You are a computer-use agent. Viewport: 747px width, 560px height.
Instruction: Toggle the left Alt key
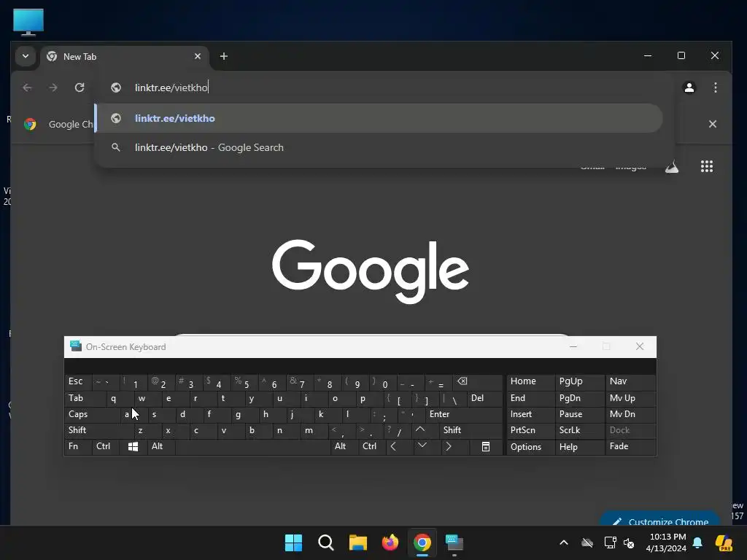(161, 447)
